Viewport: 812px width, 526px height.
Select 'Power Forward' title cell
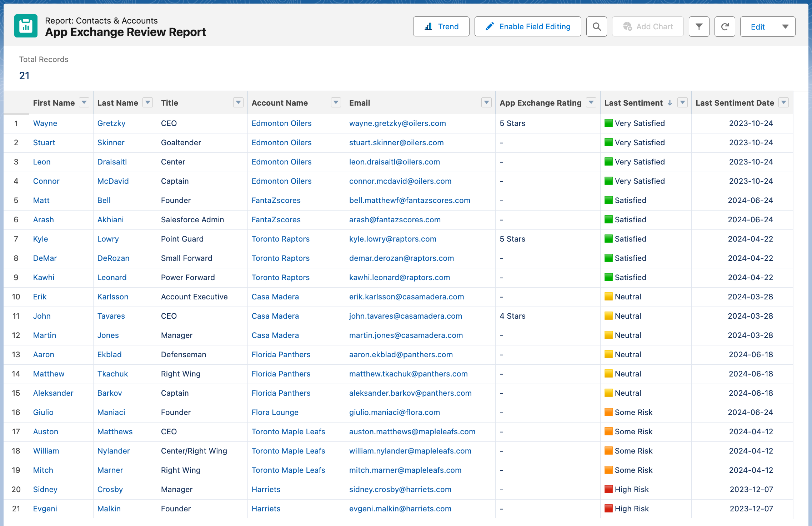[188, 277]
